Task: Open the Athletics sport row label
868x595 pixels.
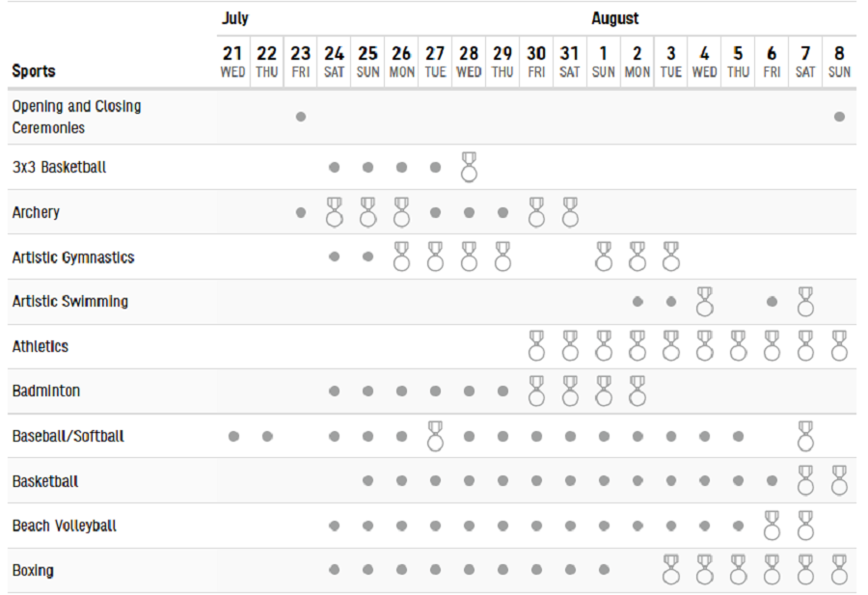Action: point(41,346)
